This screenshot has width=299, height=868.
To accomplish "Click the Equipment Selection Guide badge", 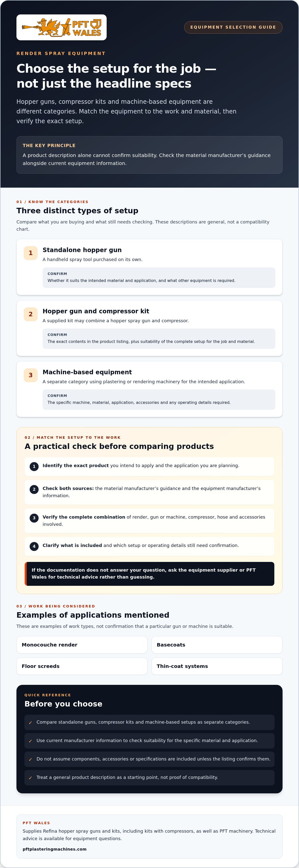I will pyautogui.click(x=233, y=27).
